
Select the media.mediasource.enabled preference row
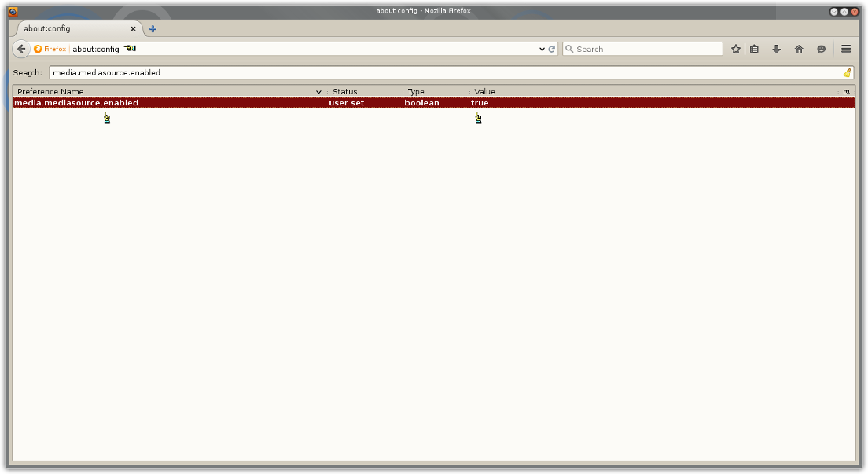(434, 103)
